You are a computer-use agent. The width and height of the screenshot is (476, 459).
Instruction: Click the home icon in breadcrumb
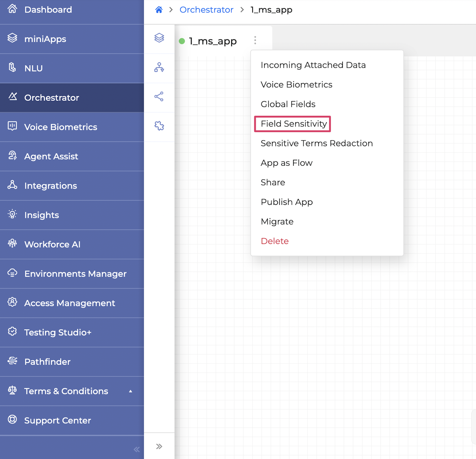pyautogui.click(x=159, y=10)
